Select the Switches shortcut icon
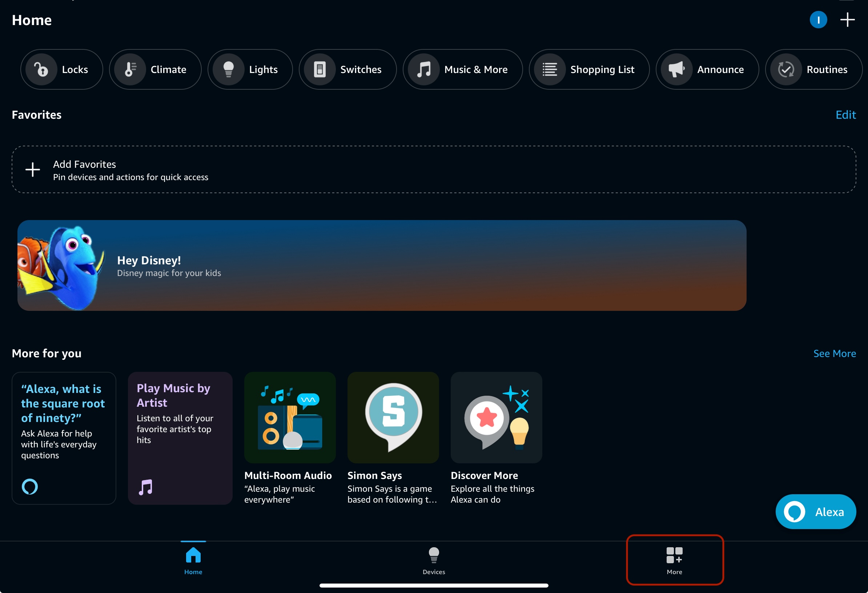 pyautogui.click(x=320, y=69)
